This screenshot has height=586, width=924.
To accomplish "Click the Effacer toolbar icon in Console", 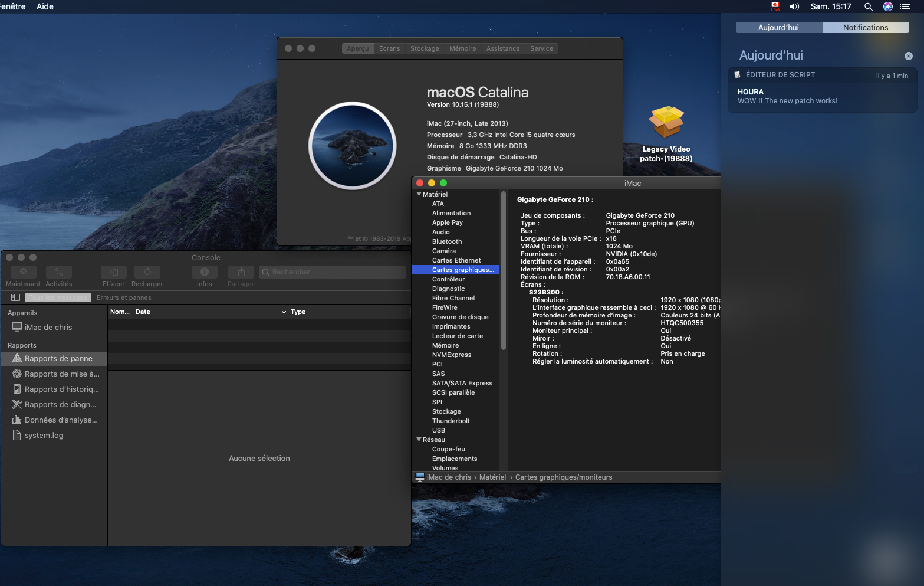I will point(114,272).
